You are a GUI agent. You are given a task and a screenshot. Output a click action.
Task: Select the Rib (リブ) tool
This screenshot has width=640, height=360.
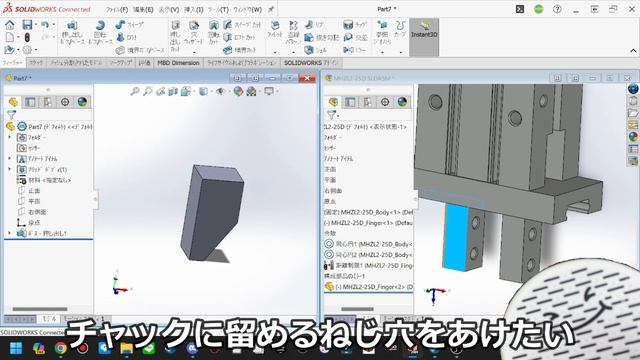pyautogui.click(x=314, y=25)
